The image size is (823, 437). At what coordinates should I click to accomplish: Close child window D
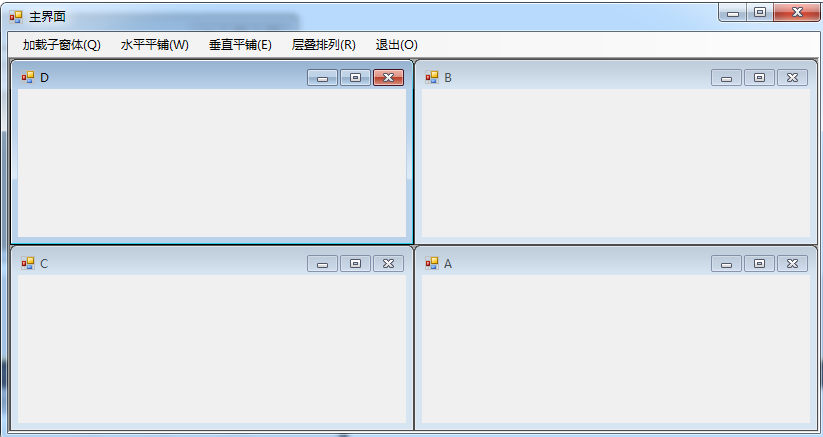pyautogui.click(x=388, y=78)
